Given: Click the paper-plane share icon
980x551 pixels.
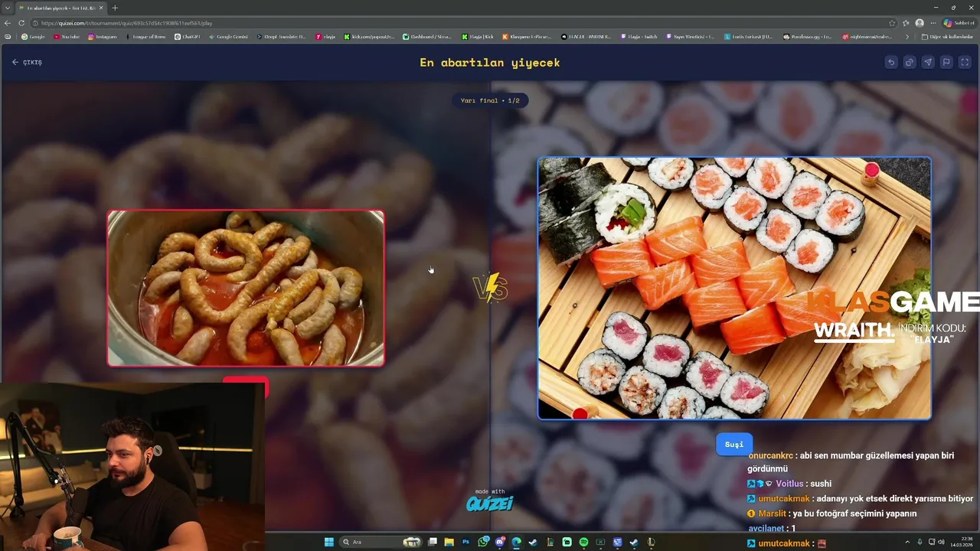Looking at the screenshot, I should tap(928, 62).
